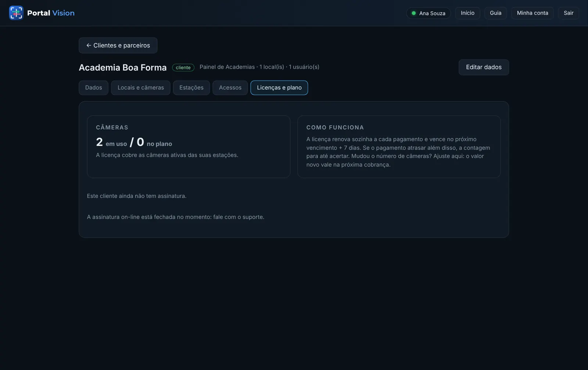The width and height of the screenshot is (588, 370).
Task: Select the Licenças e plano tab
Action: pos(279,87)
